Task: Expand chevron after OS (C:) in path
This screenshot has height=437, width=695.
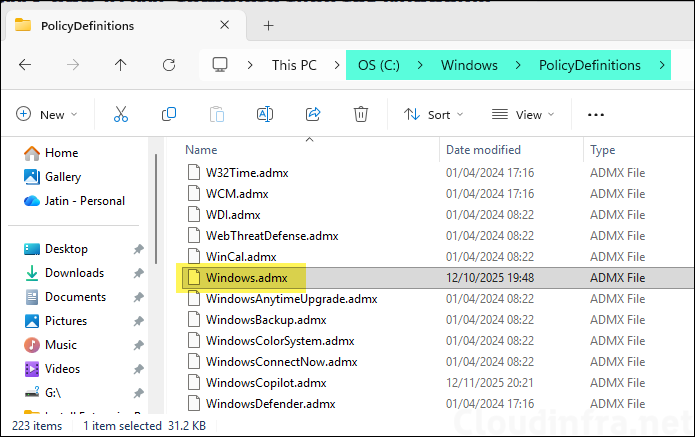Action: pos(420,65)
